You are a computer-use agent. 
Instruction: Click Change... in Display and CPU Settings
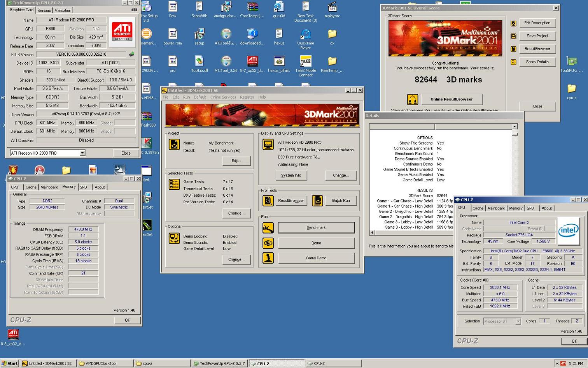pos(341,176)
